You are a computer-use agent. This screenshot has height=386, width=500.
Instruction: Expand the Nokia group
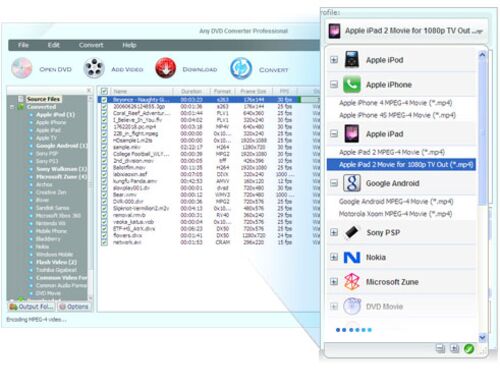click(334, 257)
